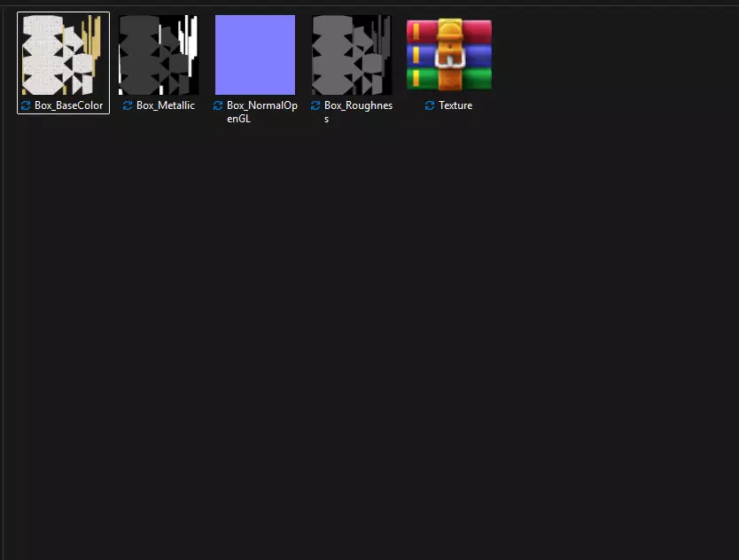
Task: Click the Box_Roughness file name
Action: [x=358, y=112]
